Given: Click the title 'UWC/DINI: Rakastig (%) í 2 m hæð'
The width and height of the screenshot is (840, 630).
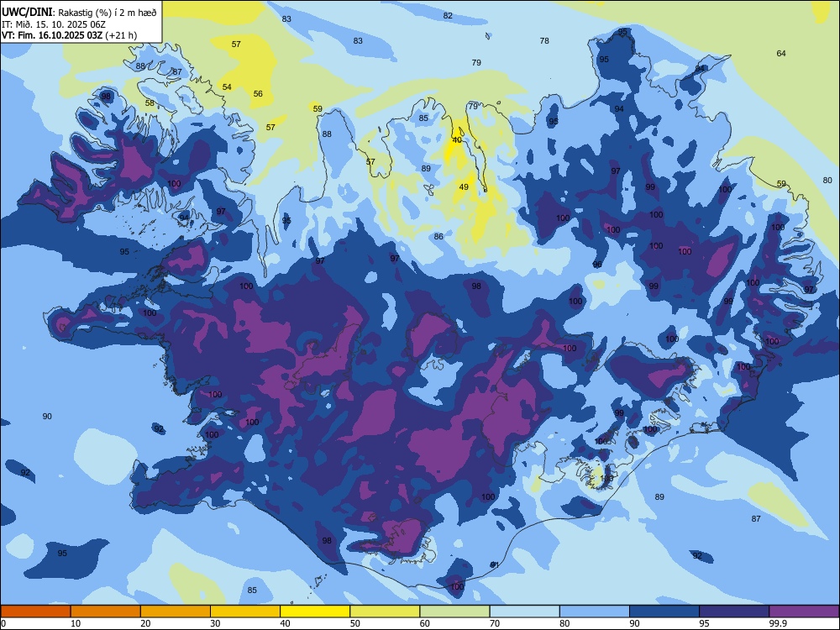Looking at the screenshot, I should point(79,12).
